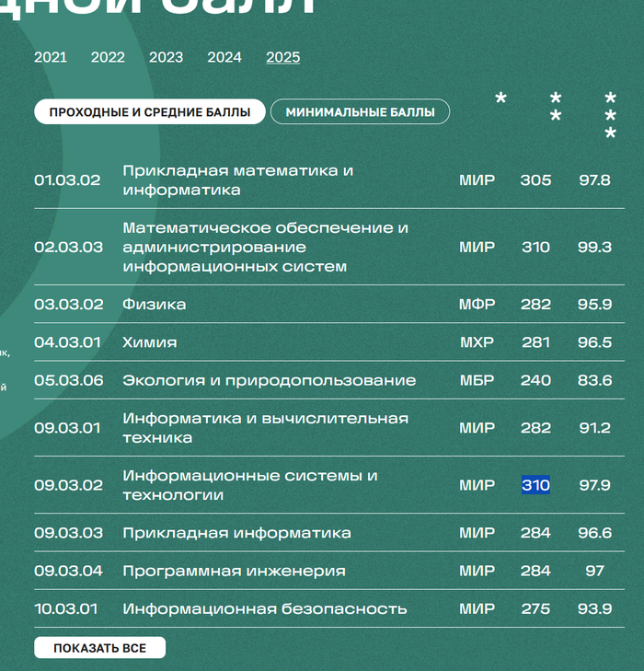Image resolution: width=644 pixels, height=671 pixels.
Task: Select Экология и природопользование program
Action: (269, 380)
